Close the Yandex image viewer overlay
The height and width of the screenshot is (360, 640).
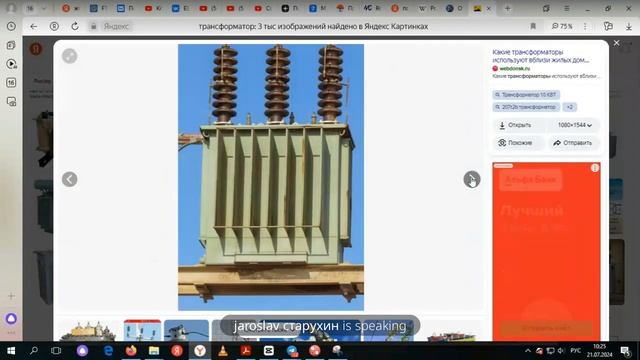[616, 43]
